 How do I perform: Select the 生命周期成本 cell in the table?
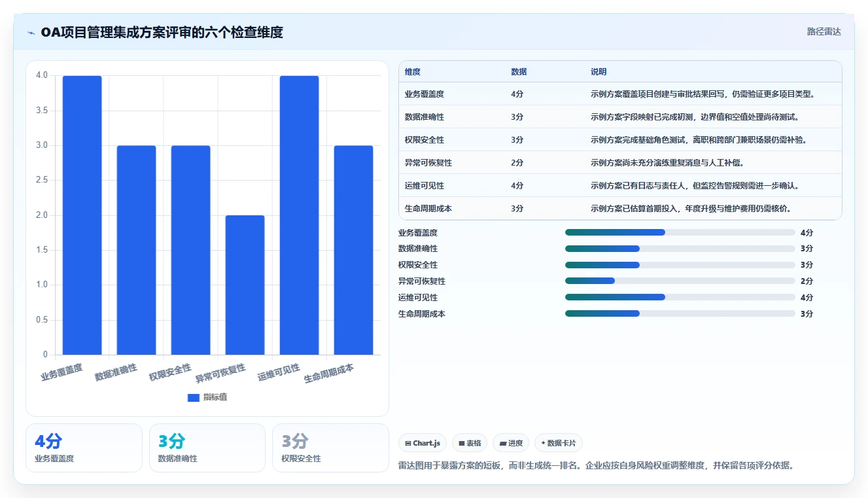(x=428, y=209)
